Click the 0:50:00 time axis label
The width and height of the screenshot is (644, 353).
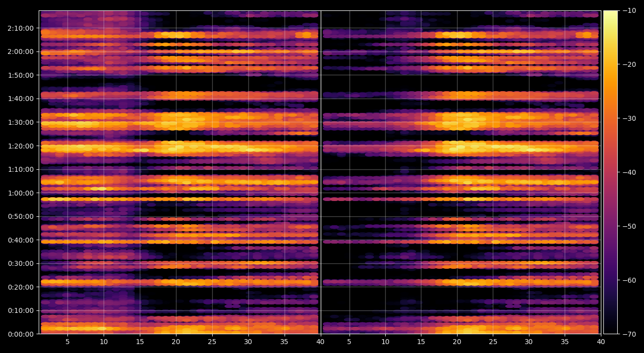pyautogui.click(x=20, y=216)
